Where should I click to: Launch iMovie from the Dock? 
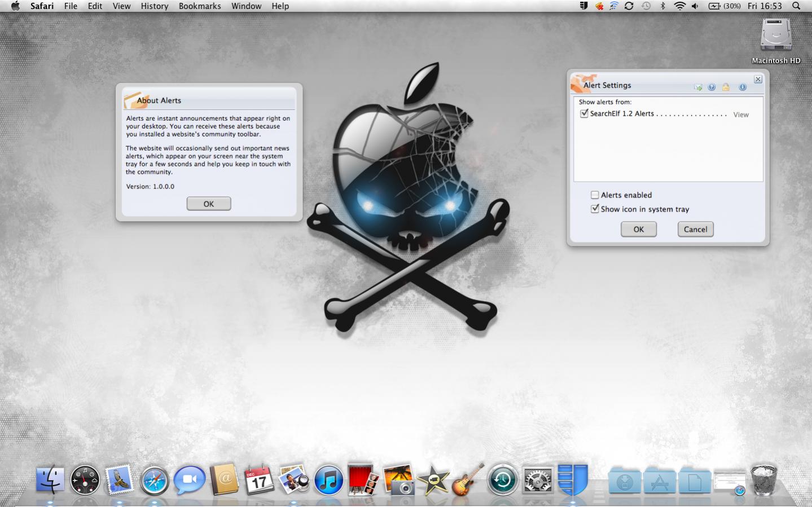tap(433, 480)
